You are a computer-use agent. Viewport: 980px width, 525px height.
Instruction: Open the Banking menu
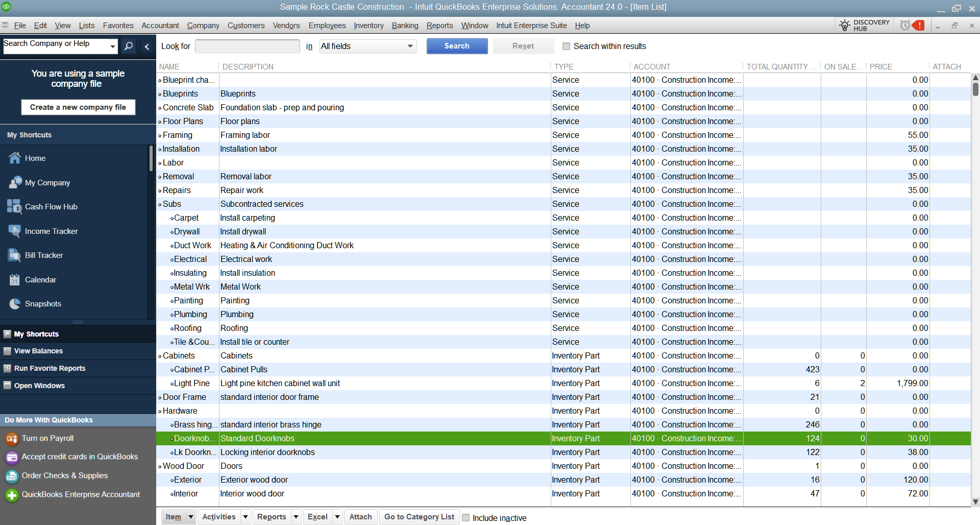[405, 26]
